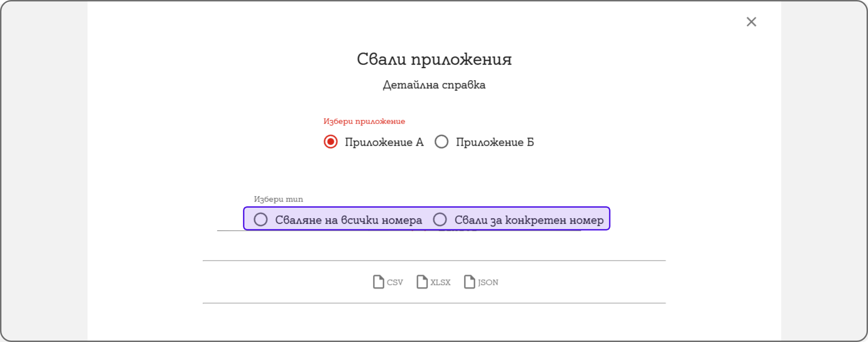Click the red "Избери приложение" label
The width and height of the screenshot is (868, 342).
[x=364, y=121]
